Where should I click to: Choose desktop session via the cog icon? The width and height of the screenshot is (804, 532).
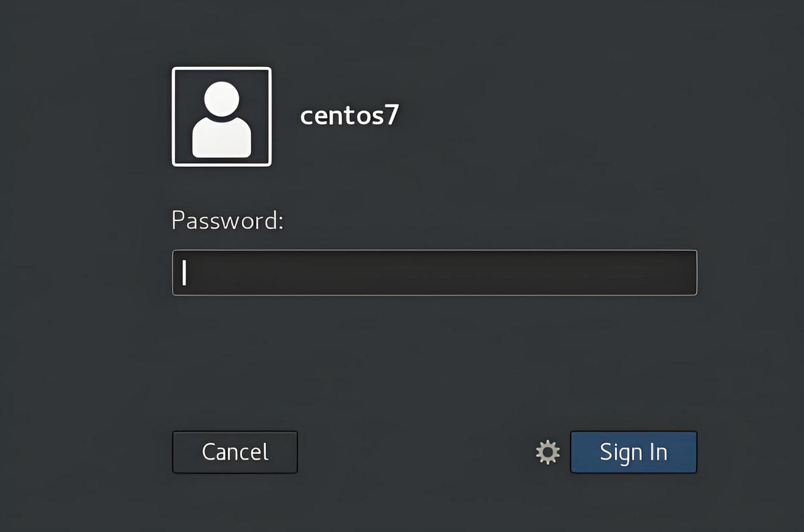click(548, 452)
